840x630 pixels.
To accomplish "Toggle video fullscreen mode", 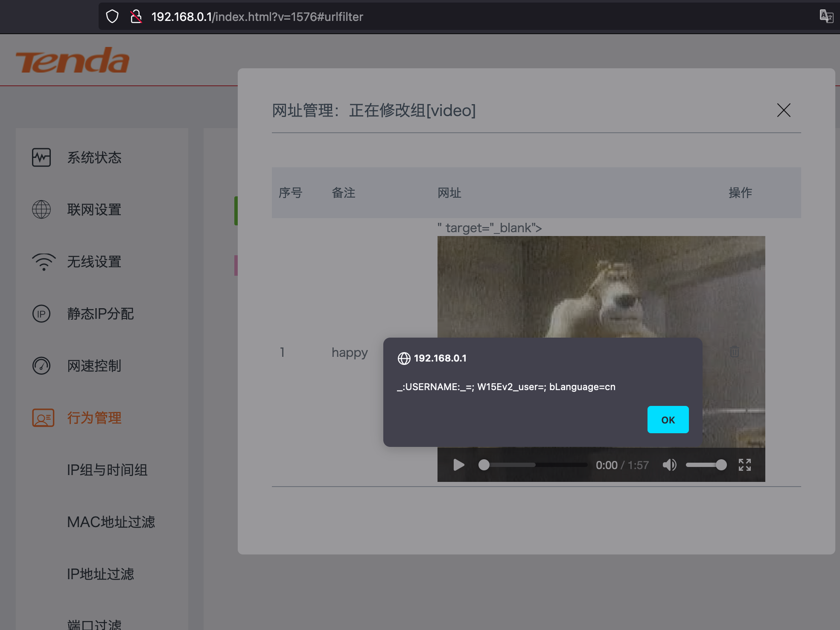I will [744, 465].
